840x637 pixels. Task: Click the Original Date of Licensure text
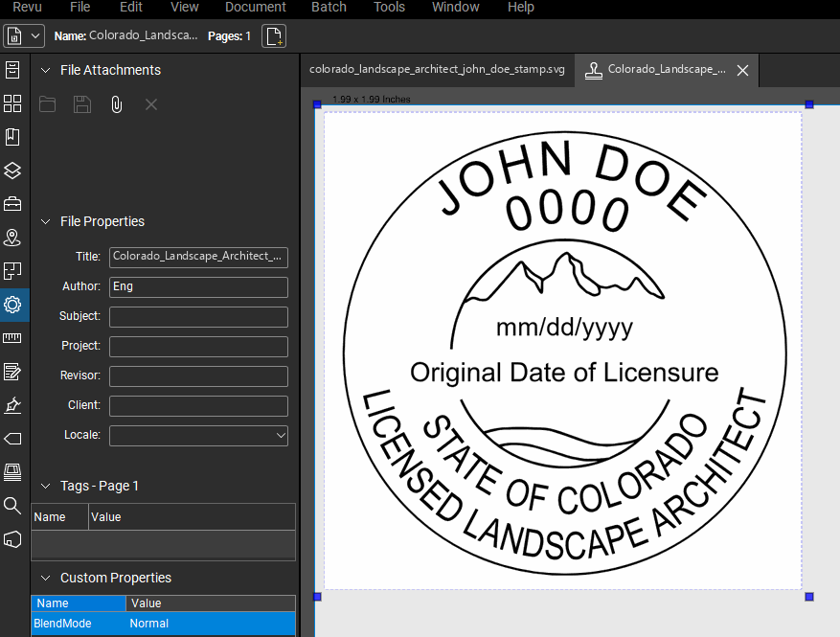point(564,373)
